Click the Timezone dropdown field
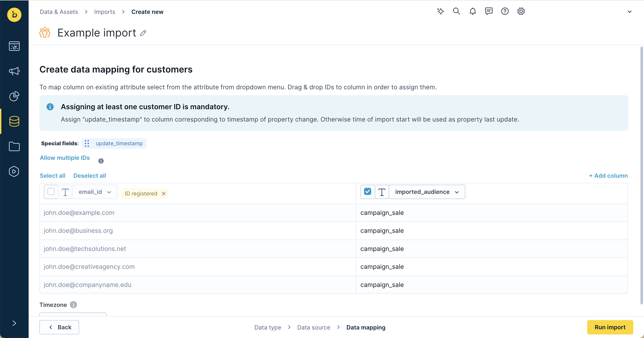The width and height of the screenshot is (644, 338). 73,314
